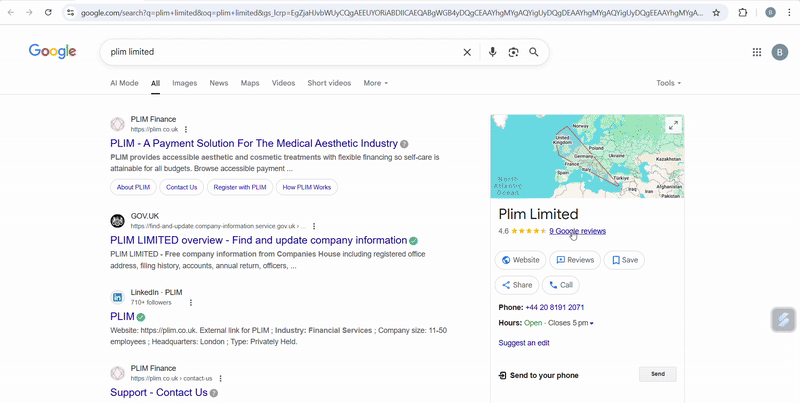Reload the page
The width and height of the screenshot is (800, 403).
48,12
